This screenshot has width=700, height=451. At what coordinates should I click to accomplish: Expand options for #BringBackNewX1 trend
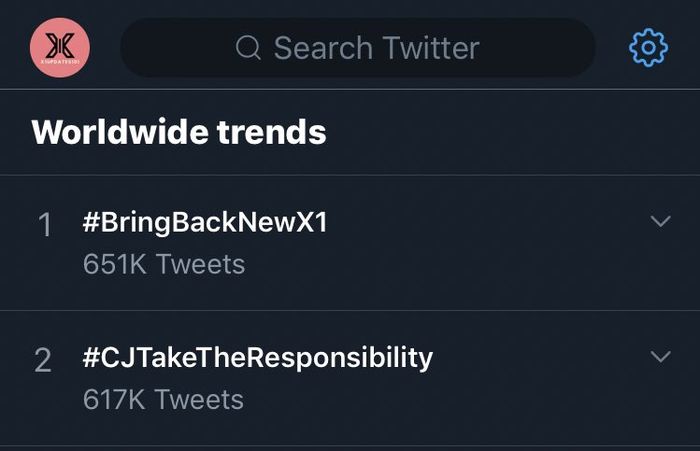coord(660,221)
